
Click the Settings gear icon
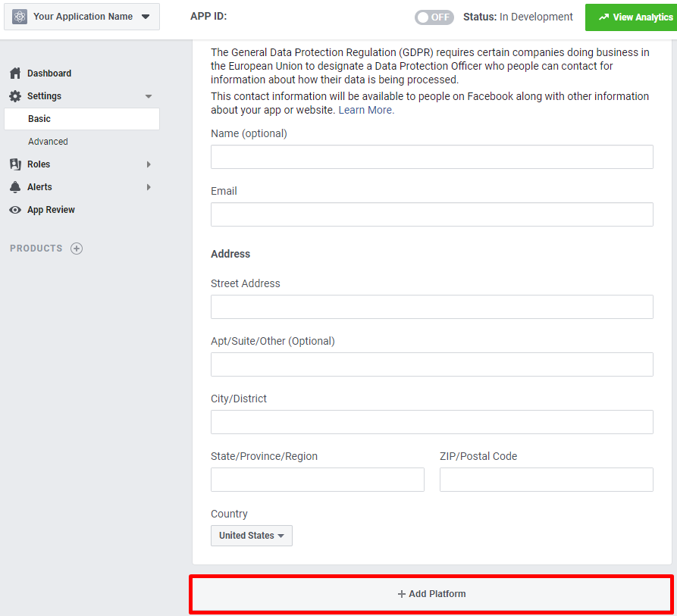click(15, 96)
